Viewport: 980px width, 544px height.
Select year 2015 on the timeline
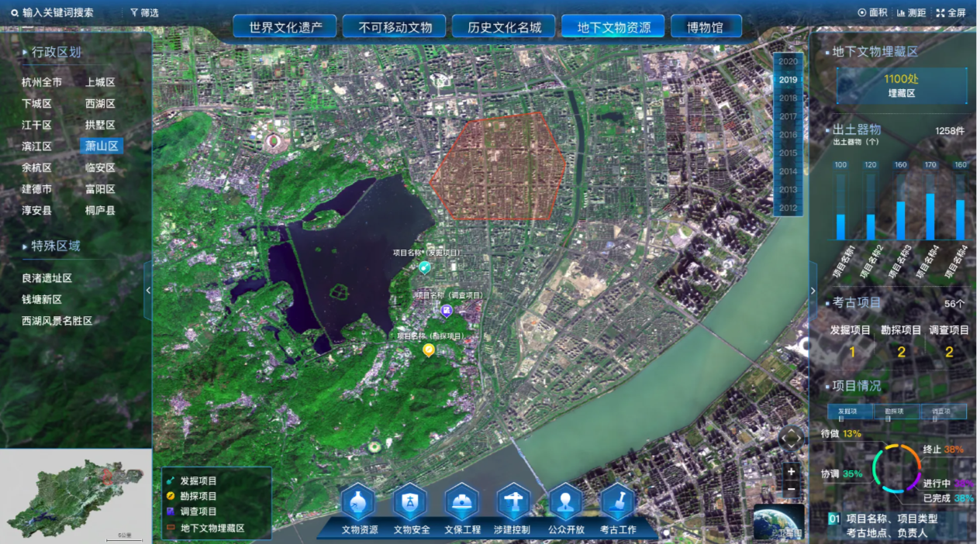click(x=787, y=153)
